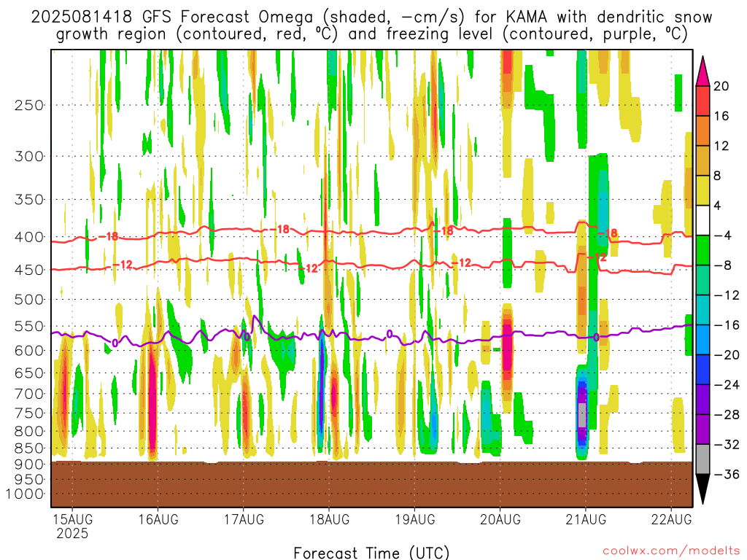Viewport: 747px width, 560px height.
Task: Click the title line starting 'growth region (contoured'
Action: coord(371,34)
